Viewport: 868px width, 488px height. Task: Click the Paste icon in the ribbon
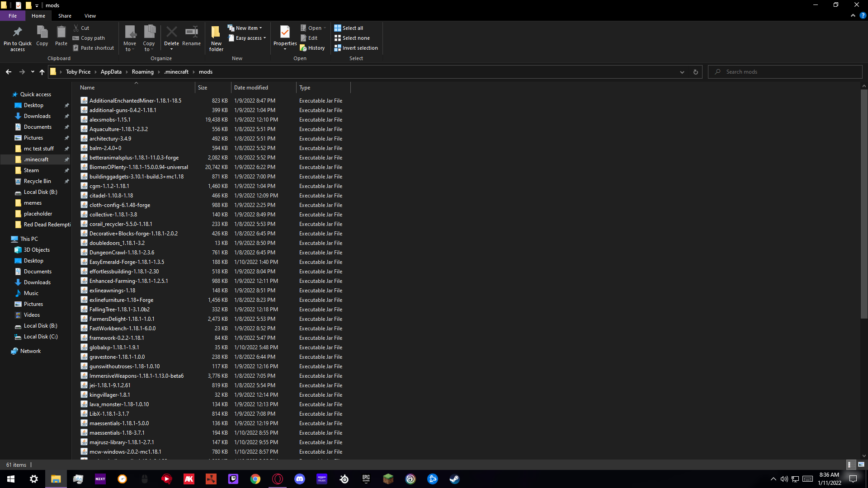tap(61, 33)
